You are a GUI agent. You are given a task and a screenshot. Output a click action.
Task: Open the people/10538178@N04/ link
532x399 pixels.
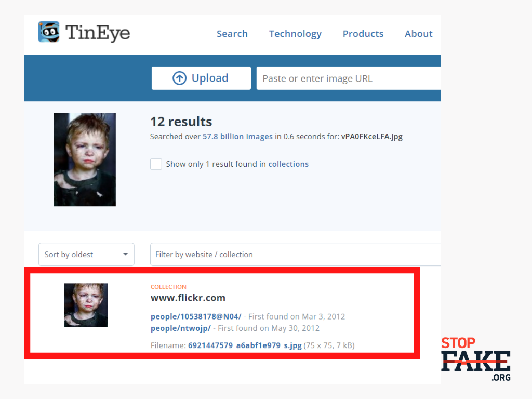196,316
